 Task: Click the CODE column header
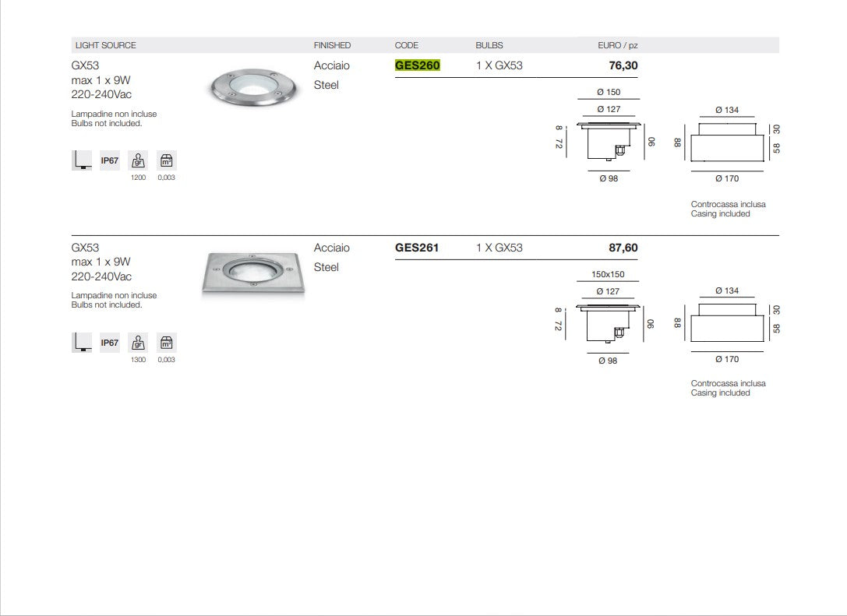point(407,45)
